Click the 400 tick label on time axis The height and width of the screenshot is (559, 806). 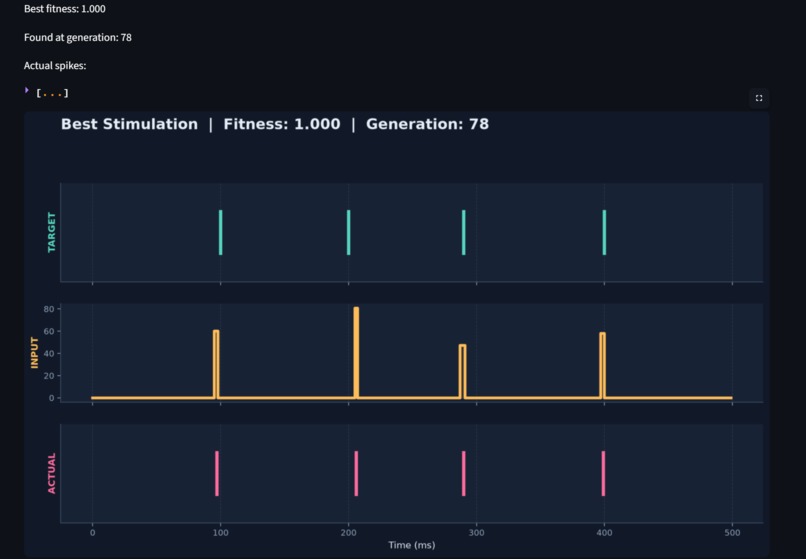[604, 533]
